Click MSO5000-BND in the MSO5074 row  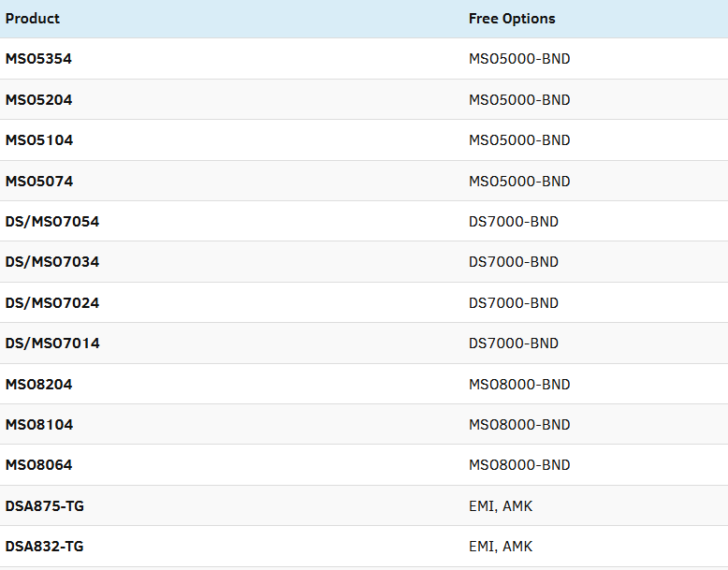(x=519, y=181)
